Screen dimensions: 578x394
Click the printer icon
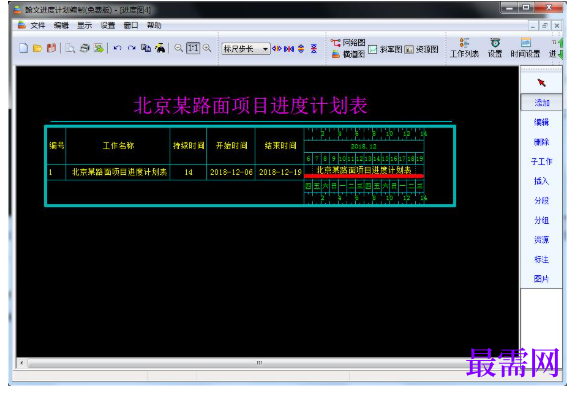pyautogui.click(x=85, y=48)
